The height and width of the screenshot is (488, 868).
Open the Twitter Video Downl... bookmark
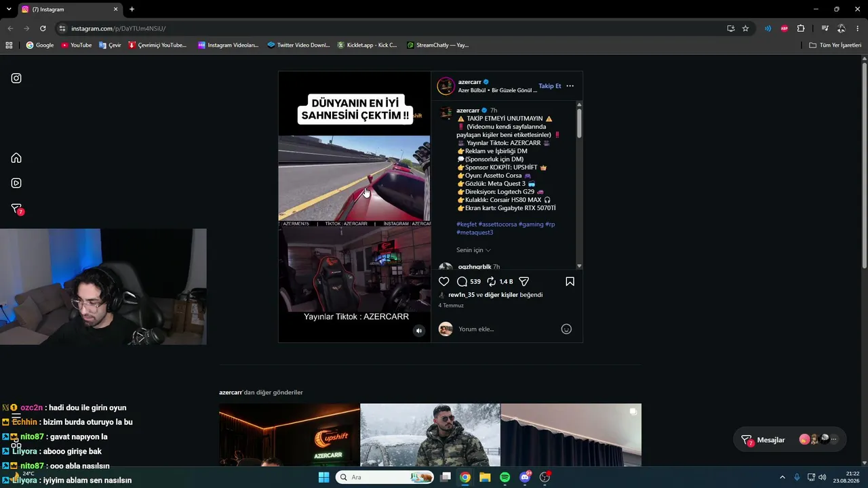pyautogui.click(x=298, y=45)
